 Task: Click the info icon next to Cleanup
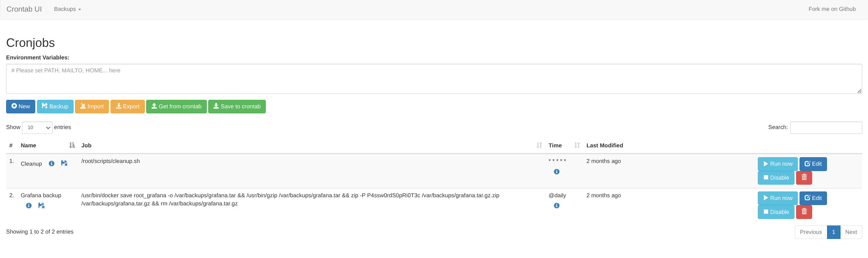point(52,164)
